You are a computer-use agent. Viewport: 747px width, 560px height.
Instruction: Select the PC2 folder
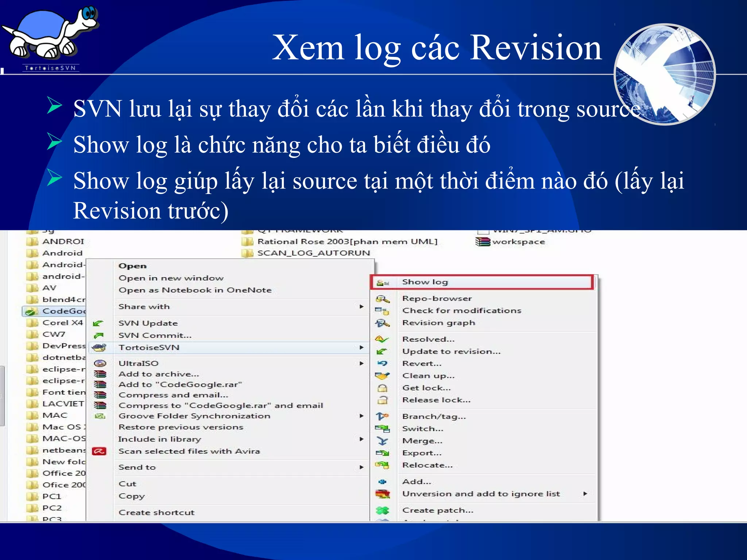click(44, 508)
